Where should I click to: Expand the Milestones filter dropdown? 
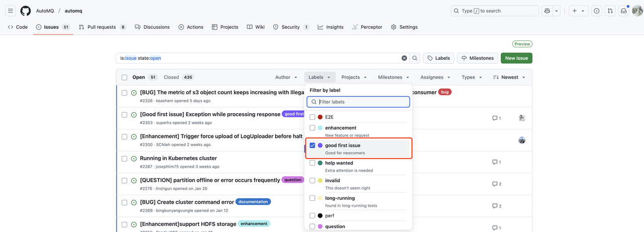pyautogui.click(x=393, y=78)
